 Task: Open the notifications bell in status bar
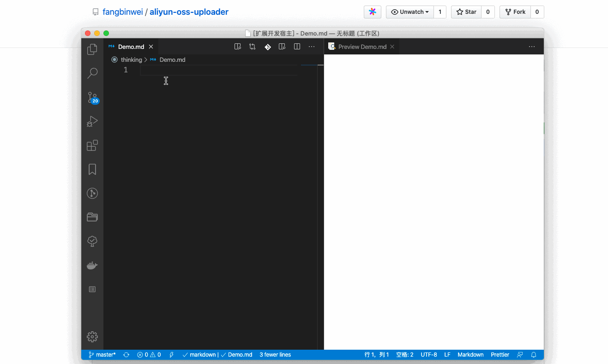coord(534,355)
